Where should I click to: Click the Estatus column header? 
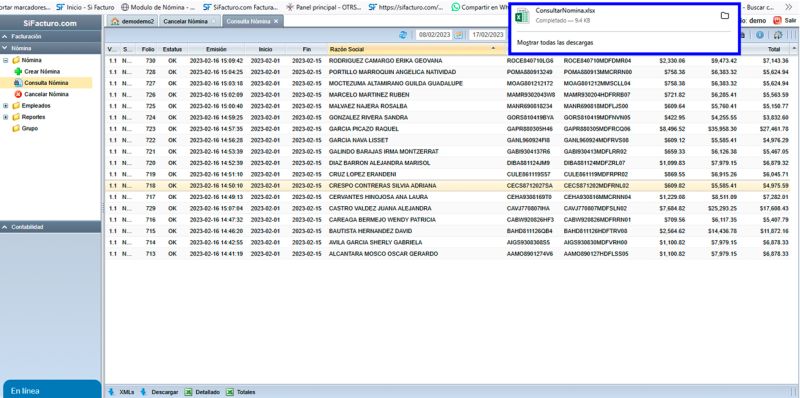point(172,49)
